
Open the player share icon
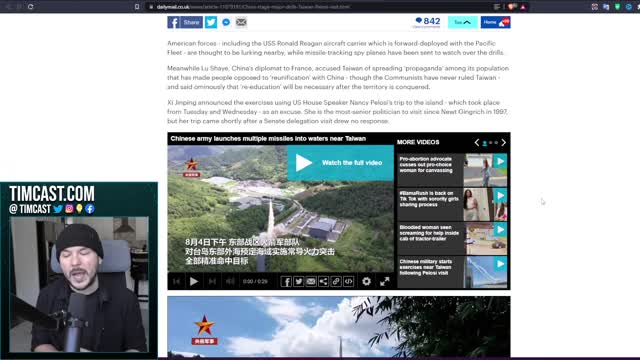[x=323, y=282]
